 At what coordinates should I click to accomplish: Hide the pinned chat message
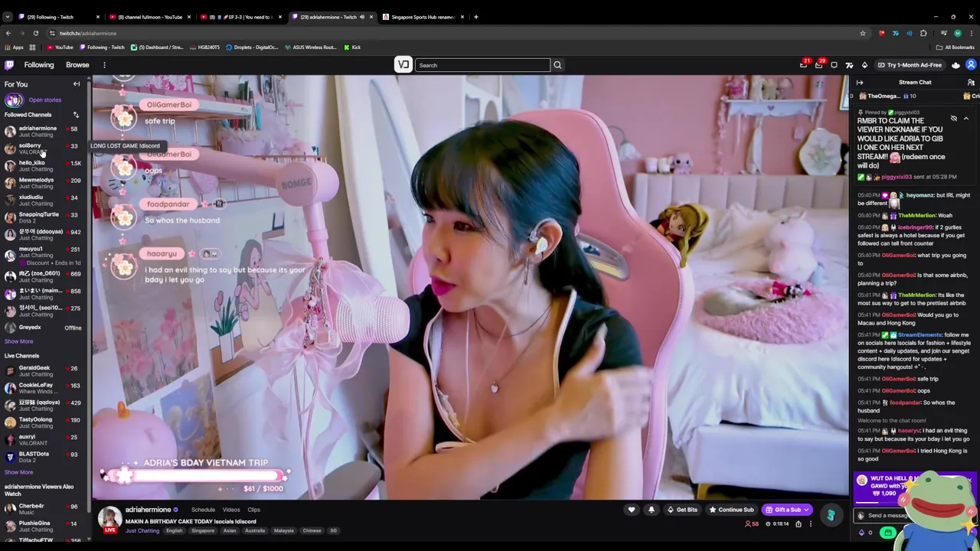pyautogui.click(x=954, y=119)
